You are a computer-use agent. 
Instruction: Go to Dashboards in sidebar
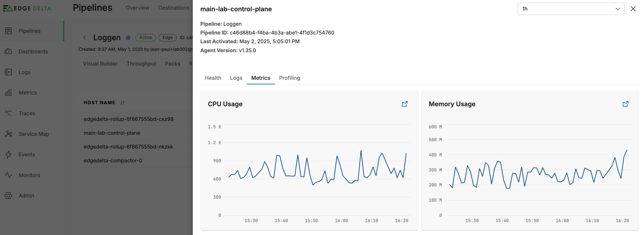coord(33,52)
